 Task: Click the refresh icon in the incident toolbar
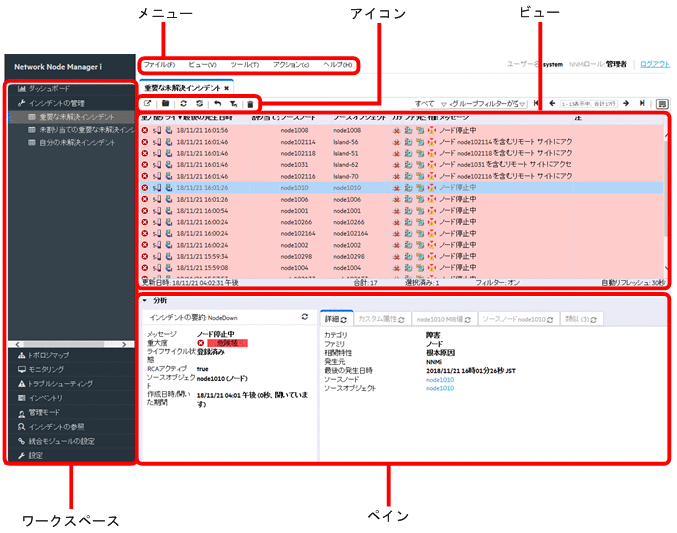(183, 104)
